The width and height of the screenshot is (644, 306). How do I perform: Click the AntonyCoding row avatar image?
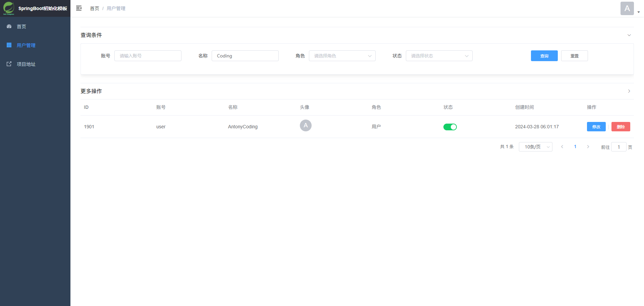tap(306, 125)
